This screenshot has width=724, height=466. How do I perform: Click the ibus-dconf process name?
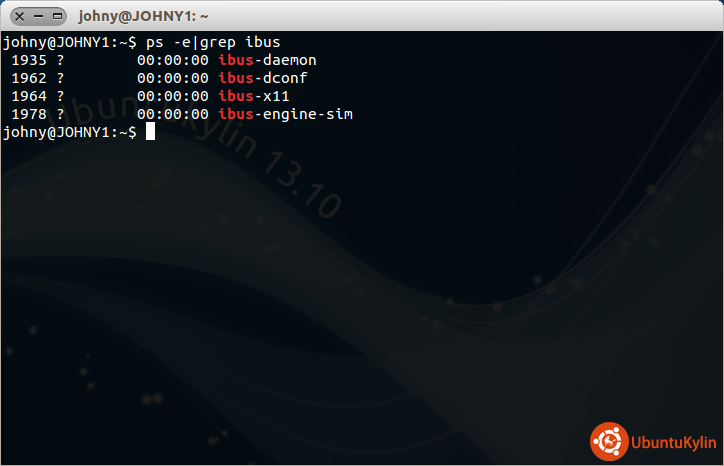(263, 78)
